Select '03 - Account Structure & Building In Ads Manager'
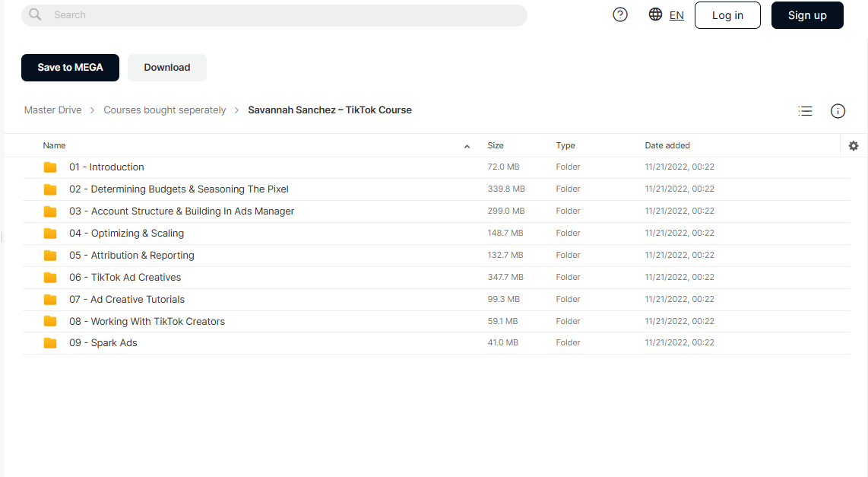Screen dimensions: 868x477 (182, 211)
